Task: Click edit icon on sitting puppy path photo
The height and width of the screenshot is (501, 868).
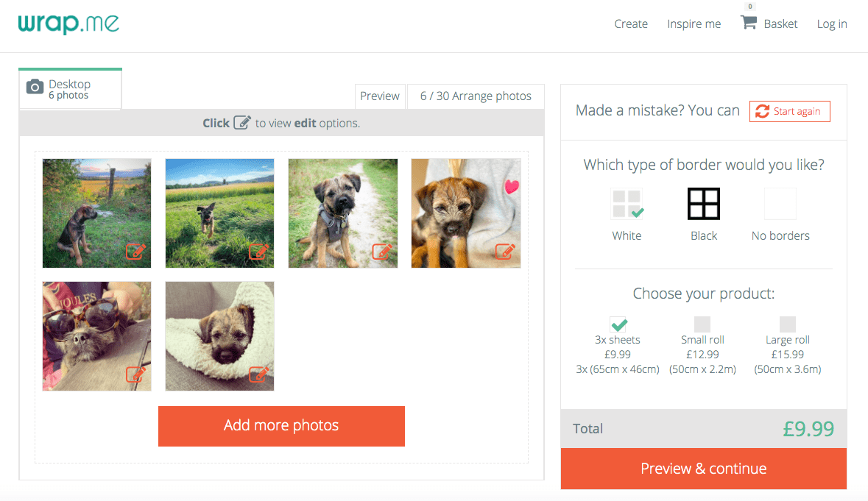Action: click(x=382, y=251)
